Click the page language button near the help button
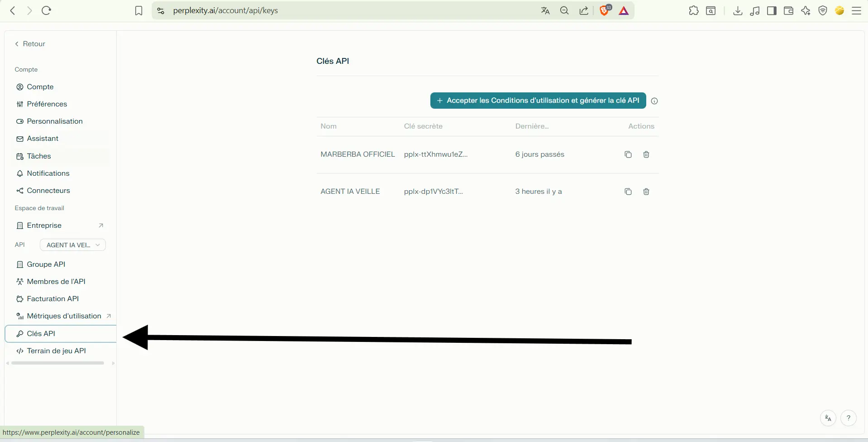868x442 pixels. (828, 418)
